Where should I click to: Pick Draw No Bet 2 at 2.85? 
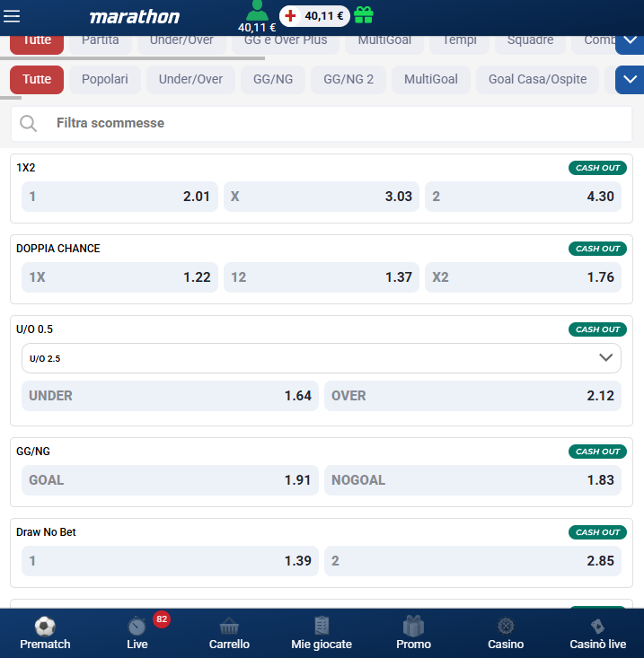472,561
